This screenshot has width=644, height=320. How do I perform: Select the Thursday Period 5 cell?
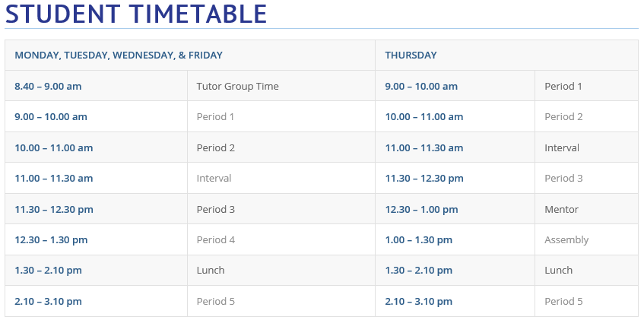(x=563, y=302)
